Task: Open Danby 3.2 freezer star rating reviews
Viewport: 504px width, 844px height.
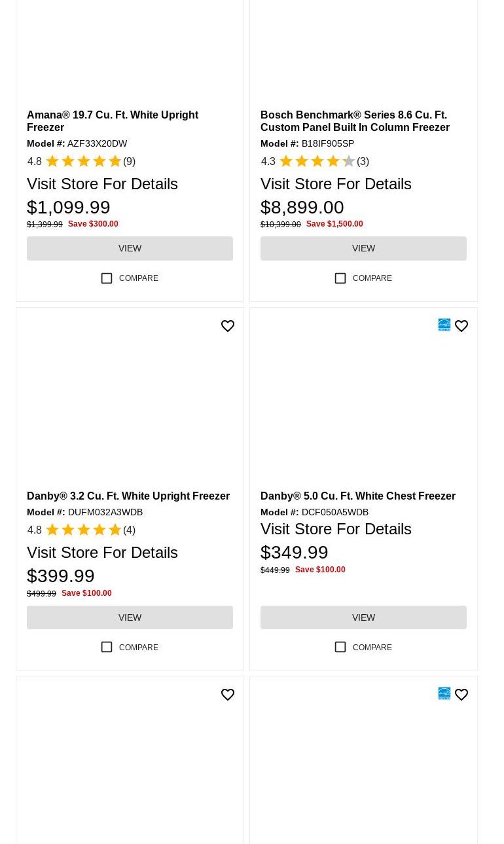Action: [82, 530]
